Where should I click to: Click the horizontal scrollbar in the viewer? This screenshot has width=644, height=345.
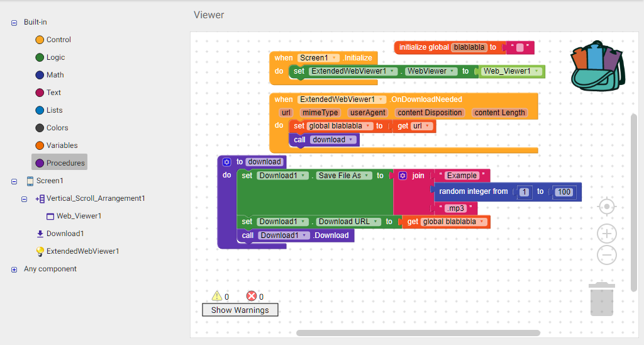point(418,333)
